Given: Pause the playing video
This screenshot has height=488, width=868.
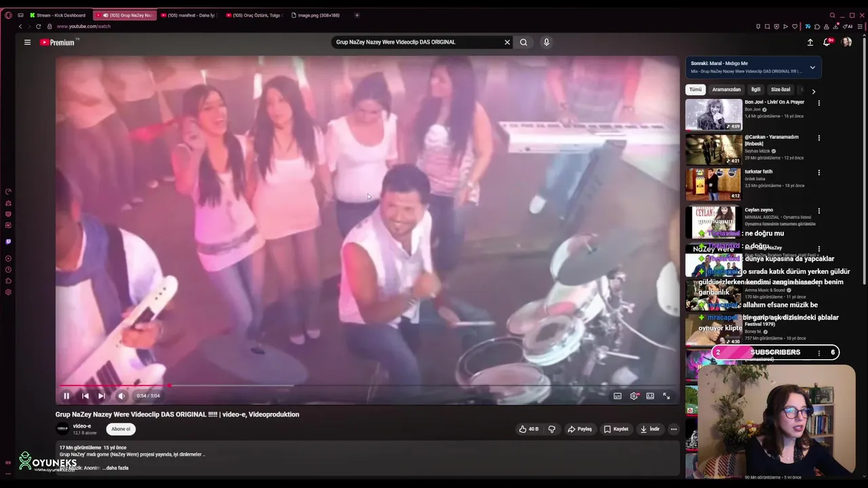Looking at the screenshot, I should click(x=66, y=396).
